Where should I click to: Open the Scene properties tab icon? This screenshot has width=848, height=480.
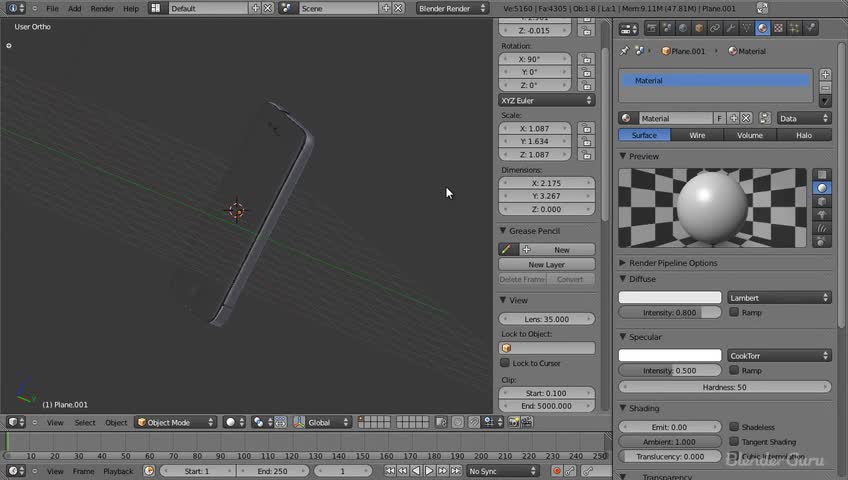[x=667, y=28]
